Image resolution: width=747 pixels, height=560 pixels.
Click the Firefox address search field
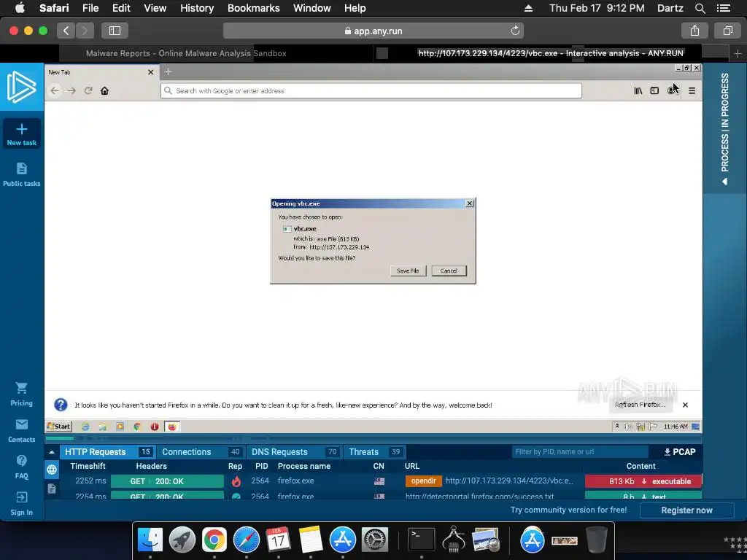click(371, 91)
